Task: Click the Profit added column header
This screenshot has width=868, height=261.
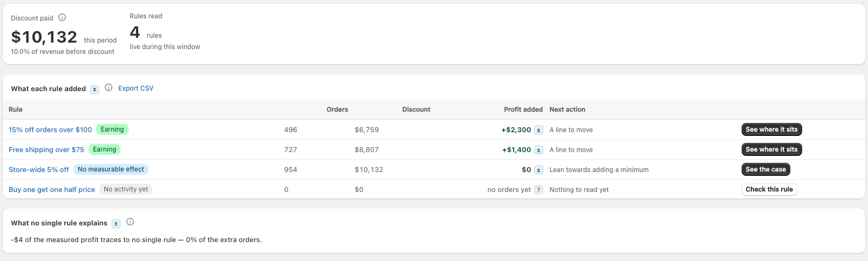Action: (523, 109)
